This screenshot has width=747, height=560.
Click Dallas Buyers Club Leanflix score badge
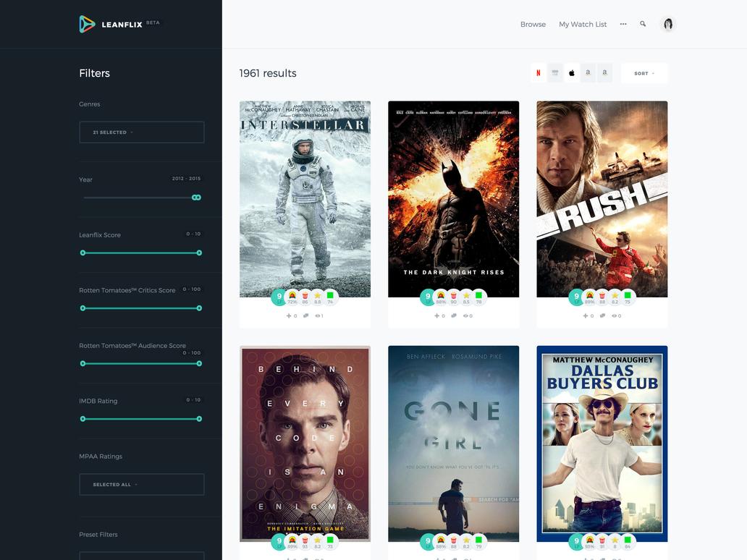click(576, 541)
